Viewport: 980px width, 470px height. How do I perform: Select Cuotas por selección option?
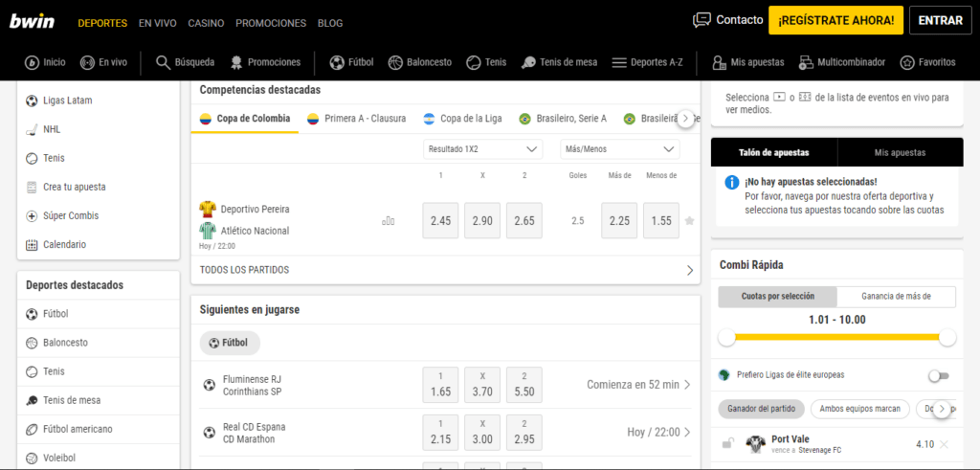click(x=777, y=297)
